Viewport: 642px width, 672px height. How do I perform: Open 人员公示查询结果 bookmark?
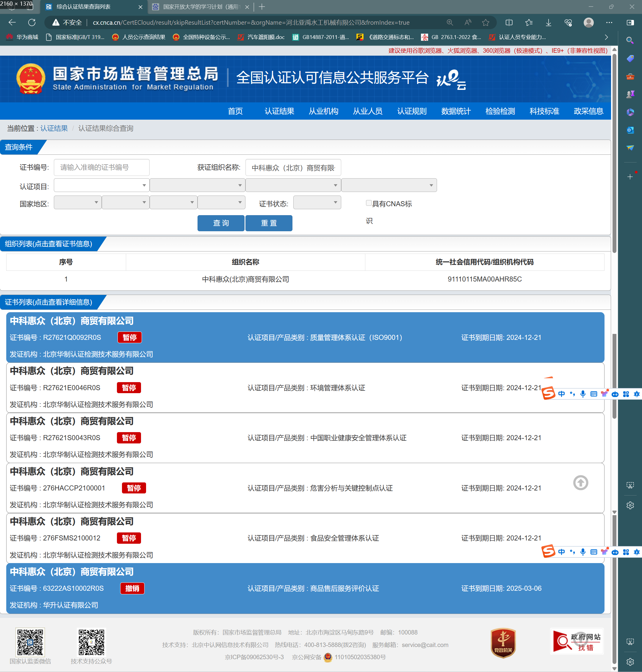pyautogui.click(x=139, y=37)
